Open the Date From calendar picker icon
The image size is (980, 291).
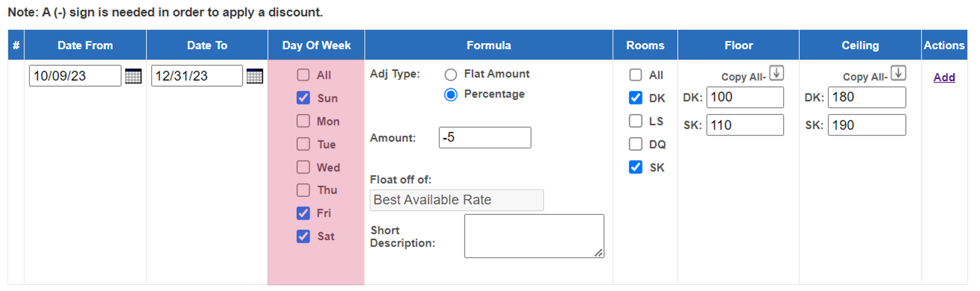(x=133, y=76)
